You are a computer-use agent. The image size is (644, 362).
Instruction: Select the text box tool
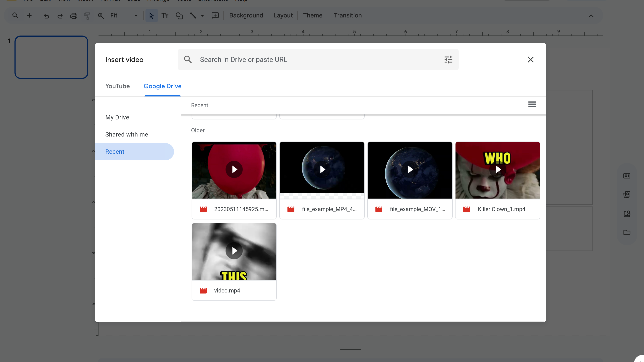coord(165,16)
